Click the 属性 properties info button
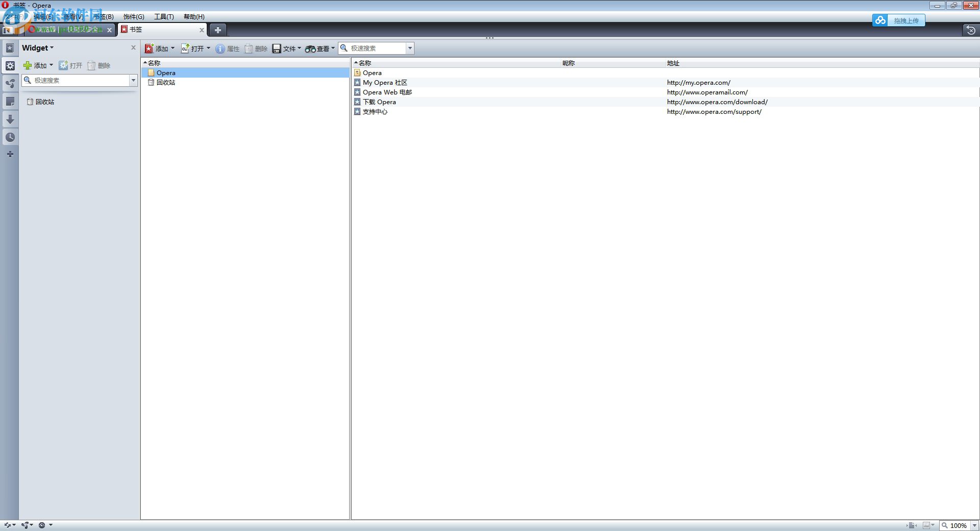Screen dimensions: 980x531 [x=228, y=49]
